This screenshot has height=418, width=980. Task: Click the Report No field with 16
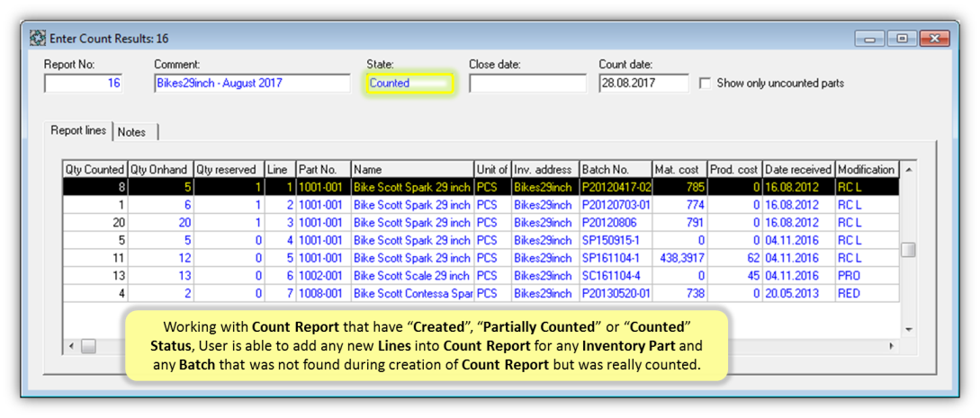(x=83, y=83)
